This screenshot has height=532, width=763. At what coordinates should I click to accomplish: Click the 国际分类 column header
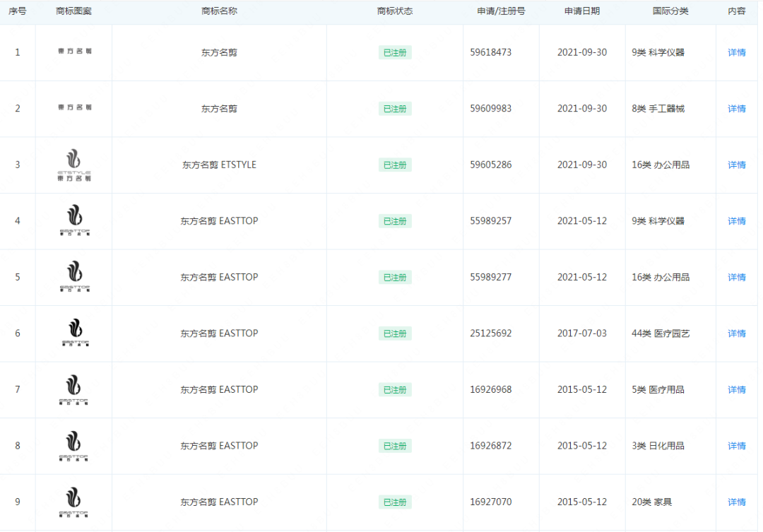[x=670, y=11]
